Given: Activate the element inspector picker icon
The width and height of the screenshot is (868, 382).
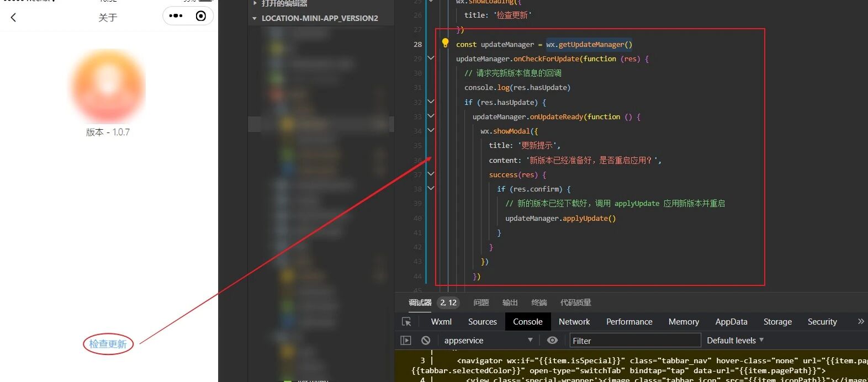Looking at the screenshot, I should click(x=406, y=322).
